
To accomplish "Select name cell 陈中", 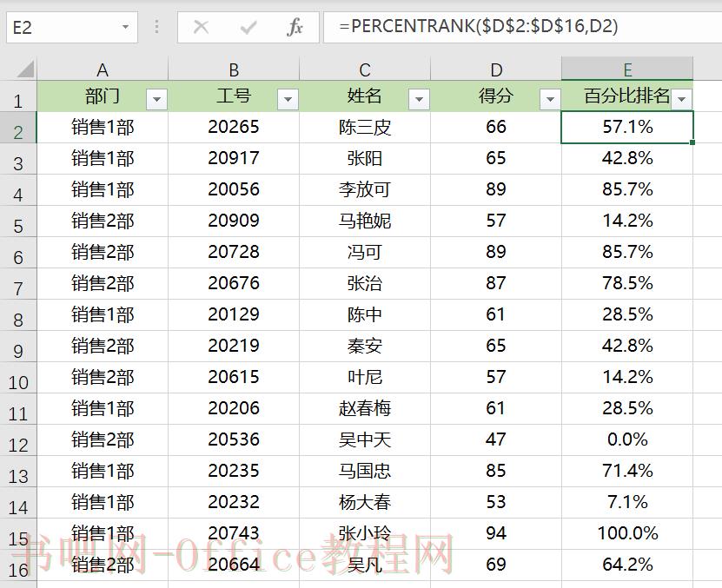I will (365, 315).
